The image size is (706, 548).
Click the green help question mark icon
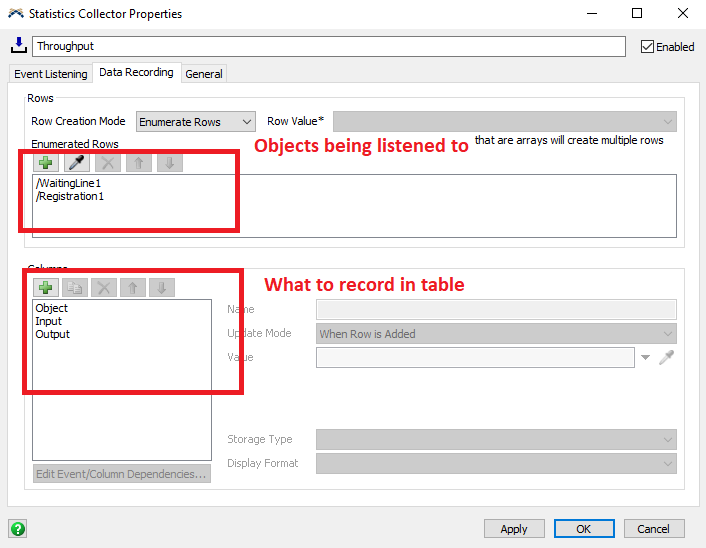coord(18,529)
